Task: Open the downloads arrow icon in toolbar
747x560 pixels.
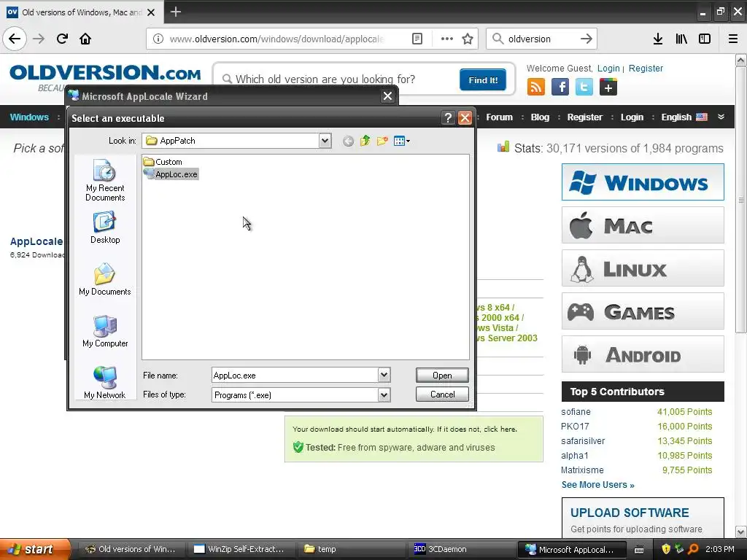Action: 658,39
